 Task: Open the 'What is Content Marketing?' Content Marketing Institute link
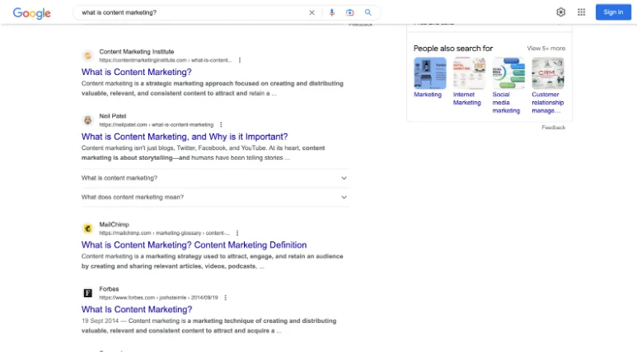coord(137,72)
